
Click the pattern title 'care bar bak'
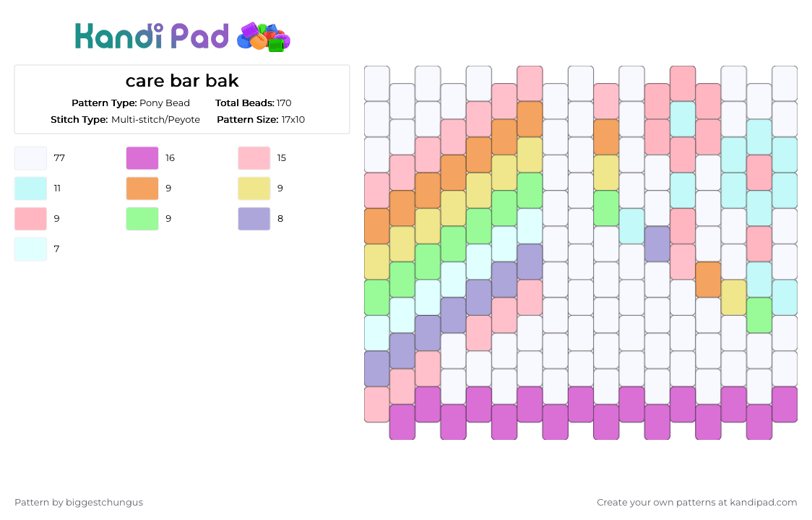(182, 81)
